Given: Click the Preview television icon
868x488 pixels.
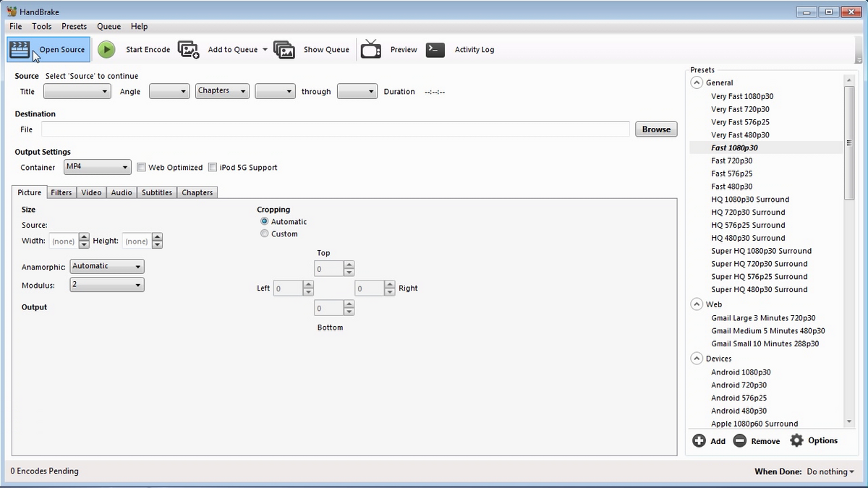Looking at the screenshot, I should click(371, 49).
